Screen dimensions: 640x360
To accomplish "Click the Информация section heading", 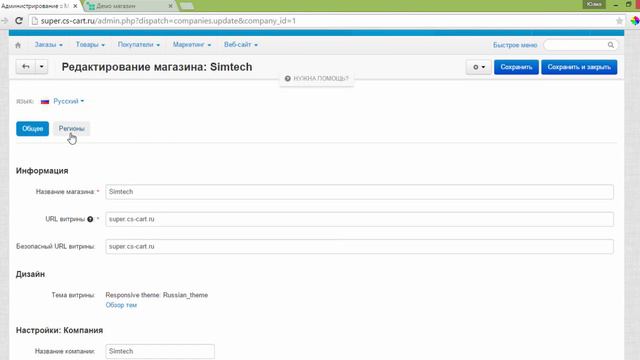I will click(x=42, y=171).
